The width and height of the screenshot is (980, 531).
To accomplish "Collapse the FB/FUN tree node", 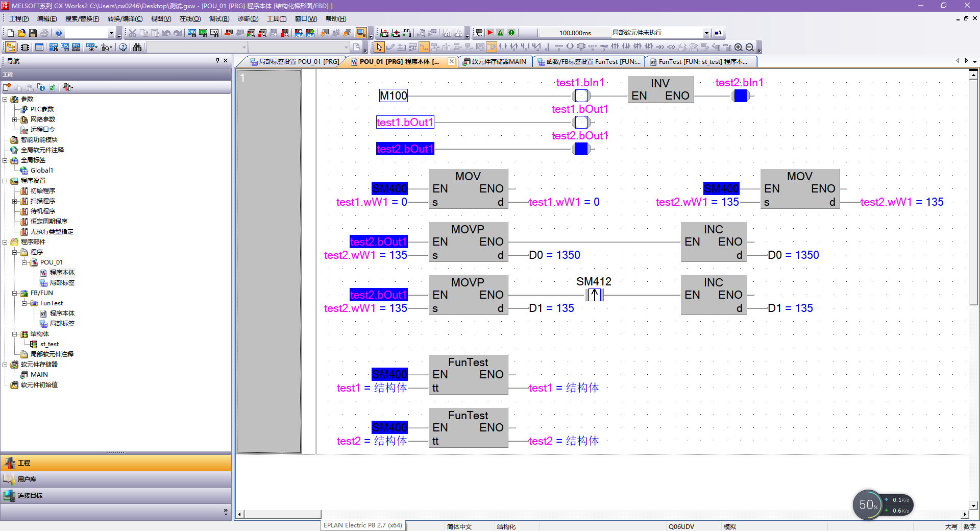I will coord(15,293).
